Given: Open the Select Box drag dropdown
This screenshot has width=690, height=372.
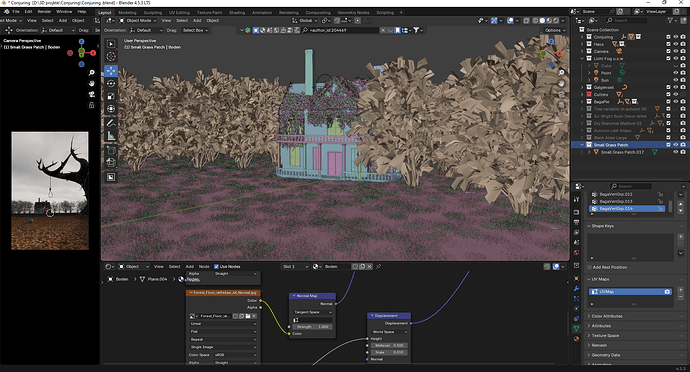Looking at the screenshot, I should coord(195,30).
